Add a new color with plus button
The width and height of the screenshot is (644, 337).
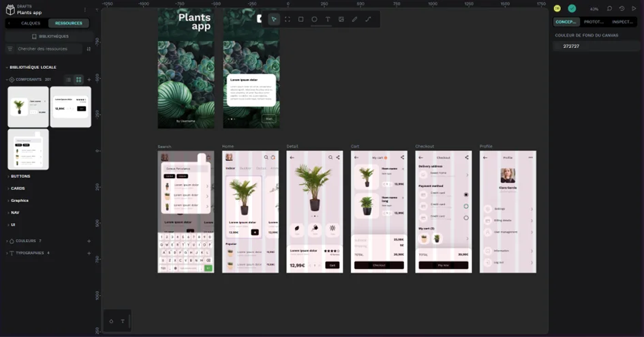click(x=89, y=241)
